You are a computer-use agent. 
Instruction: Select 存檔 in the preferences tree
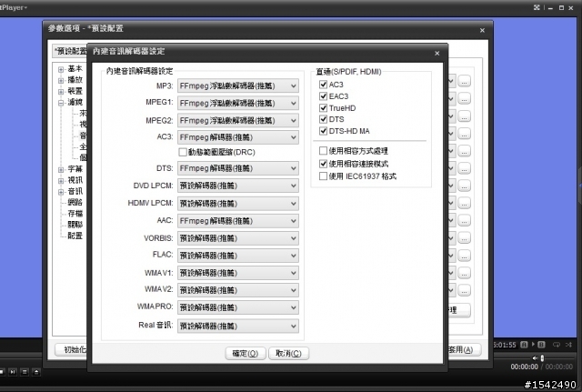pyautogui.click(x=75, y=214)
